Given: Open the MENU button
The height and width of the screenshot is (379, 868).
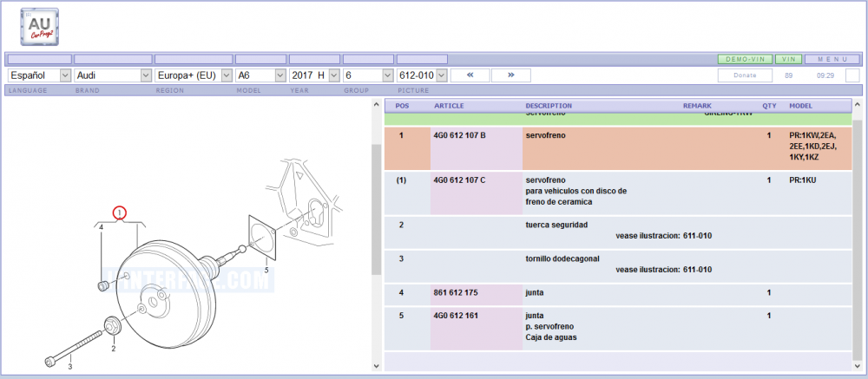Looking at the screenshot, I should [832, 59].
